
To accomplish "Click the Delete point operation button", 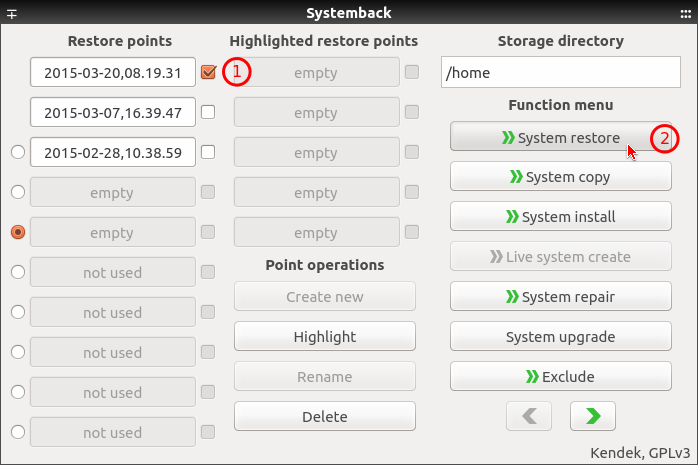I will click(x=325, y=416).
